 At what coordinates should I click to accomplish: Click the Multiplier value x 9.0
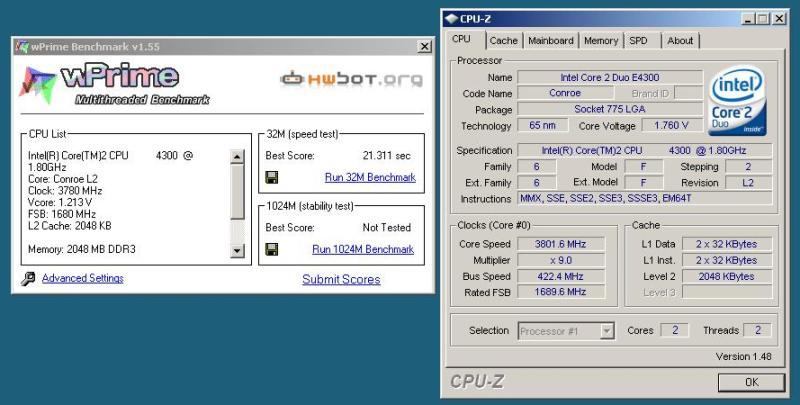561,260
